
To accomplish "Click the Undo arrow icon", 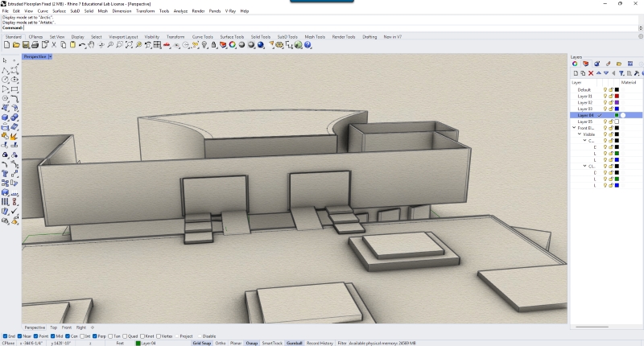I will (x=83, y=45).
